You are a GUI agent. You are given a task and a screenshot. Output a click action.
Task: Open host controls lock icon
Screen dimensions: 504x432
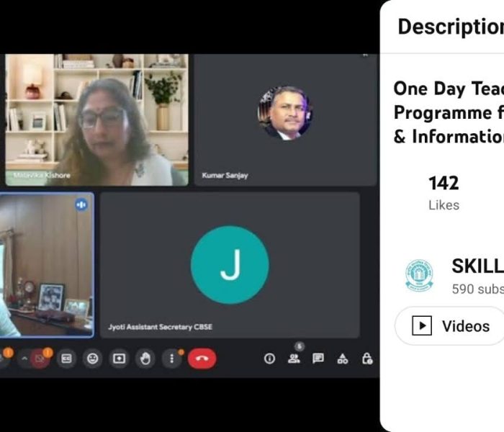click(x=366, y=359)
